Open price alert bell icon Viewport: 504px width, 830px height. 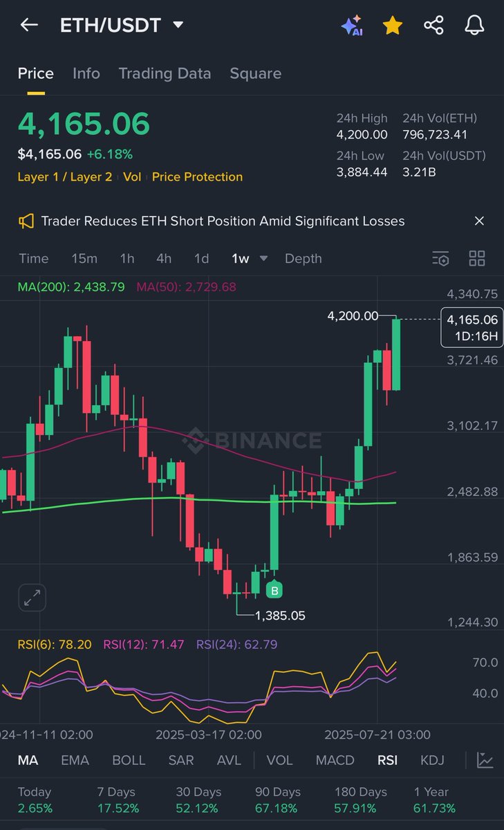[474, 26]
